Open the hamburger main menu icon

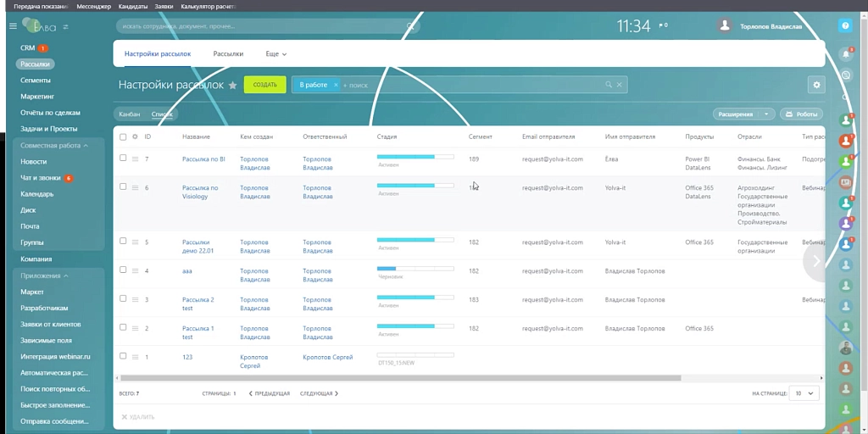click(13, 26)
